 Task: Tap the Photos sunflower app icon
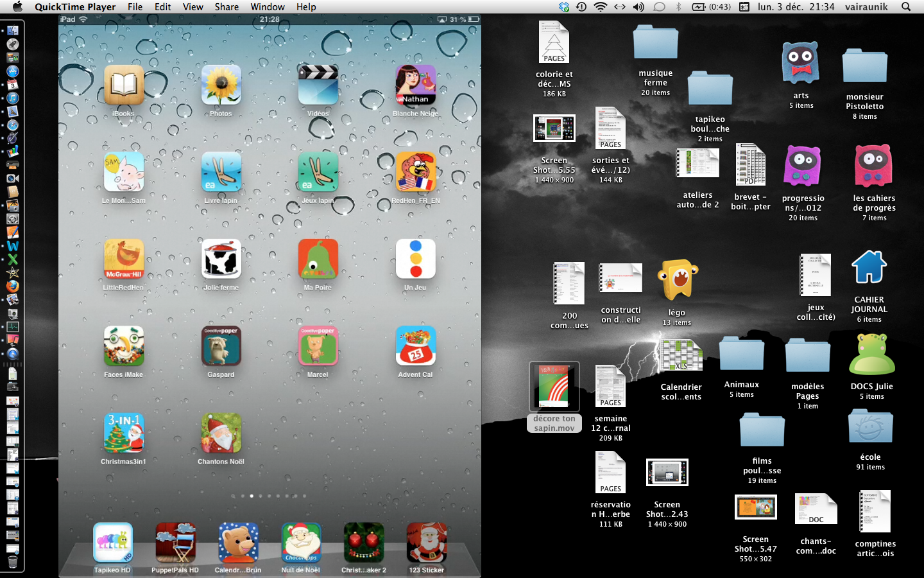[221, 85]
